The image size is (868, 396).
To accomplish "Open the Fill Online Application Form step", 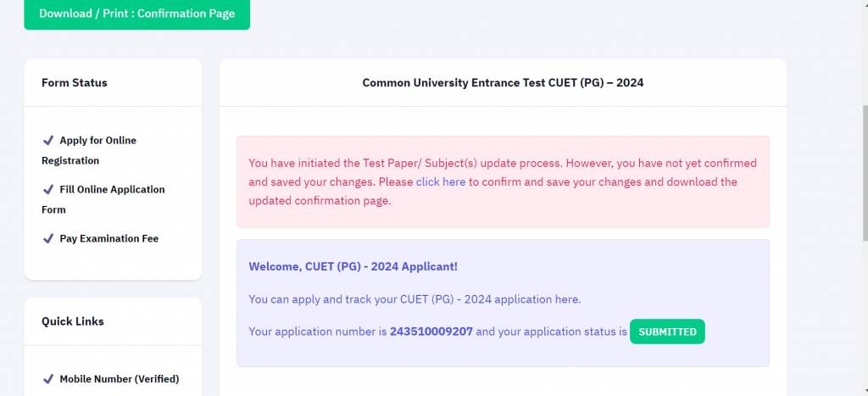I will click(112, 189).
